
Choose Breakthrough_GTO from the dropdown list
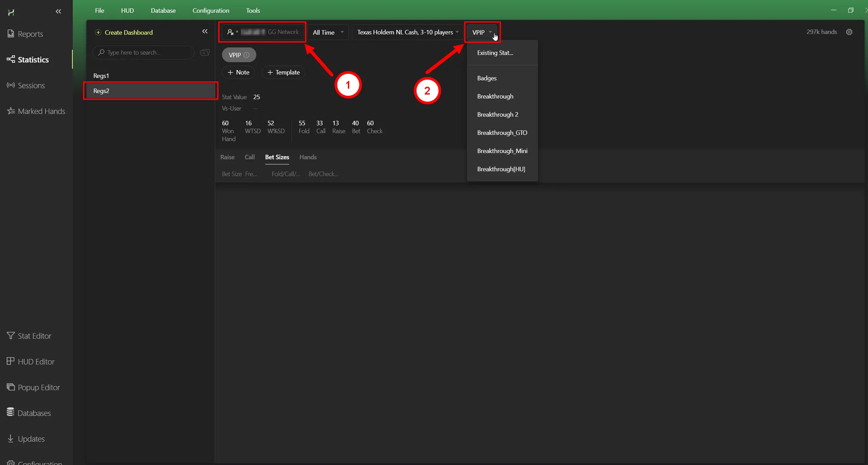coord(502,133)
